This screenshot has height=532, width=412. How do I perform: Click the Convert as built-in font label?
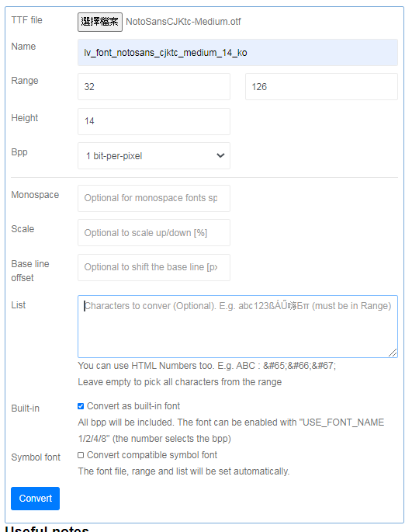coord(133,406)
